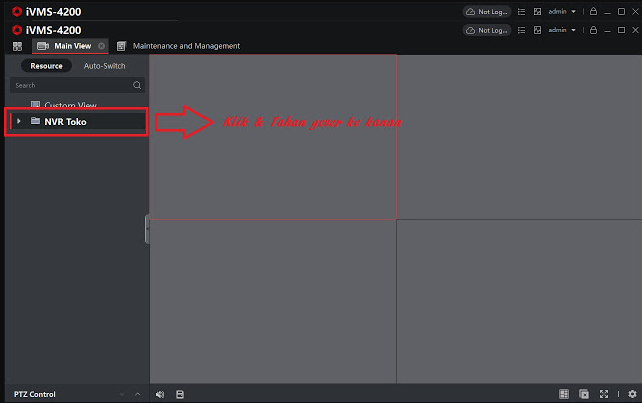Click the back window lock icon
Screen dimensions: 642x403
pos(593,11)
